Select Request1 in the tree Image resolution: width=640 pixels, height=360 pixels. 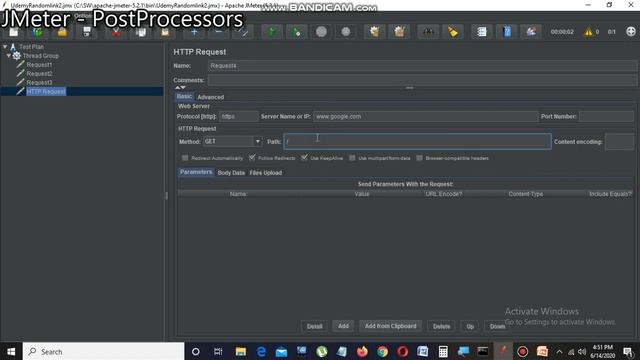39,64
